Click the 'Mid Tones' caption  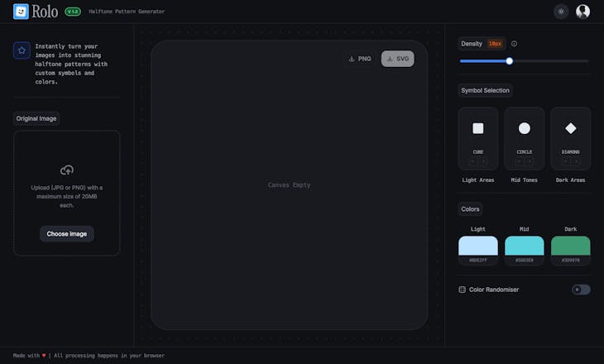tap(525, 180)
